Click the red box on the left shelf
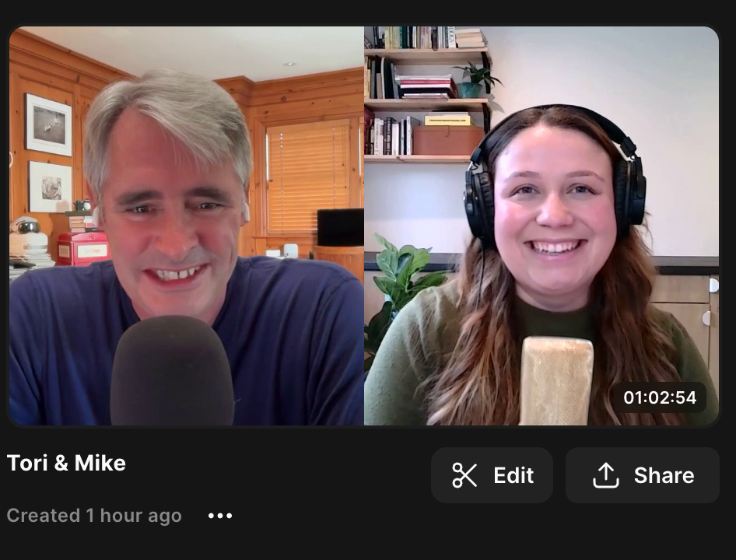This screenshot has height=560, width=736. [x=82, y=248]
